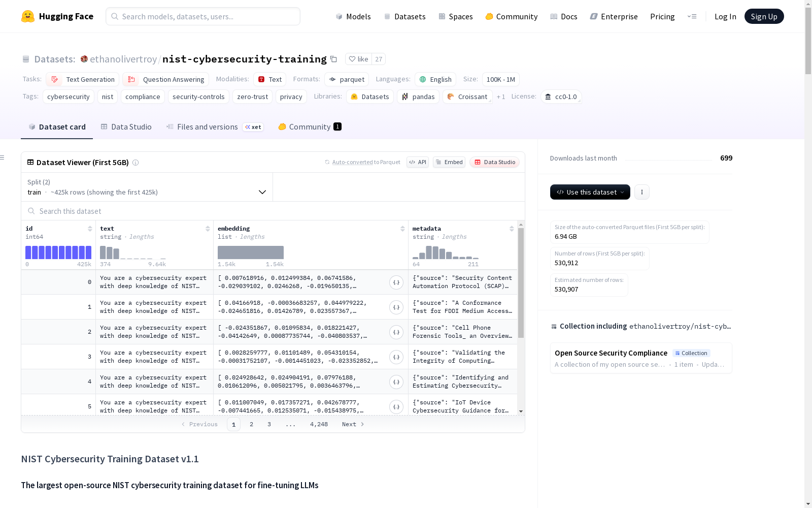Like this dataset
This screenshot has width=812, height=508.
tap(358, 59)
